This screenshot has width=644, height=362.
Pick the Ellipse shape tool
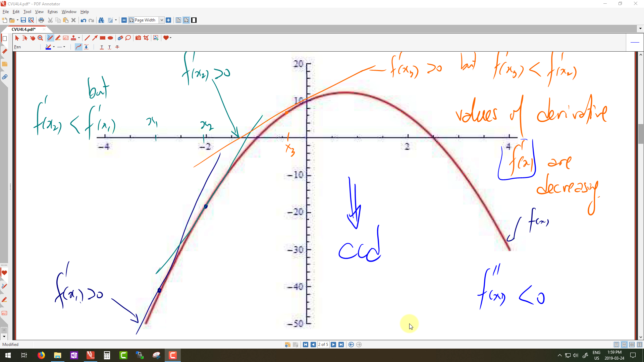[110, 38]
